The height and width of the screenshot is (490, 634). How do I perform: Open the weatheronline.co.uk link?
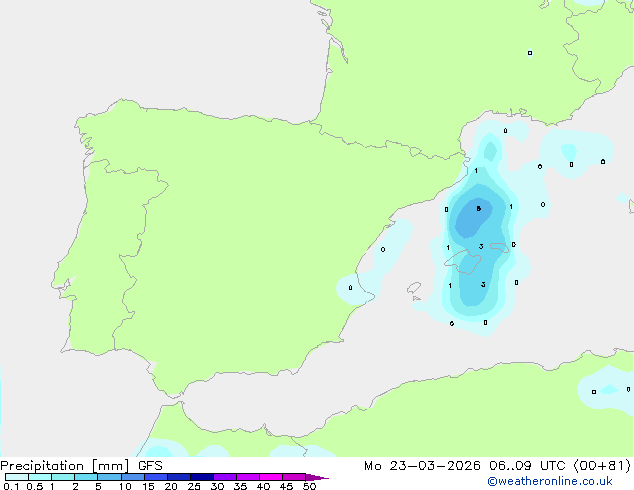[550, 481]
